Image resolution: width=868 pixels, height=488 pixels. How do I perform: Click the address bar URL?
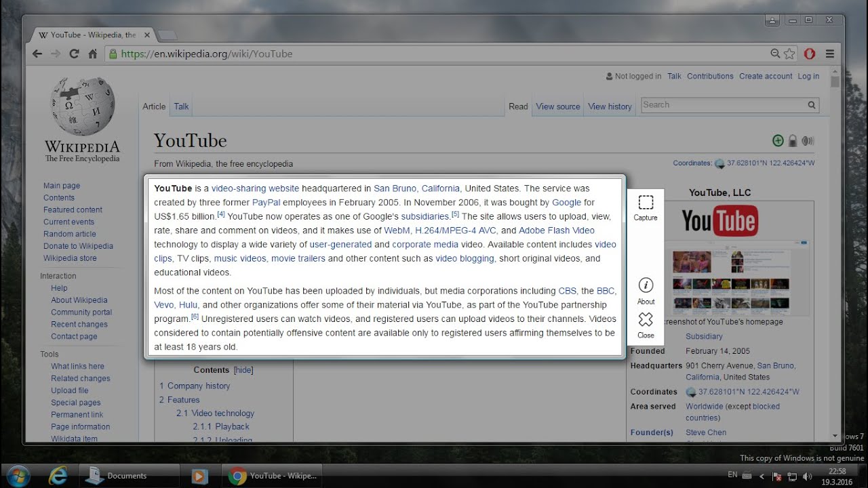pos(207,54)
